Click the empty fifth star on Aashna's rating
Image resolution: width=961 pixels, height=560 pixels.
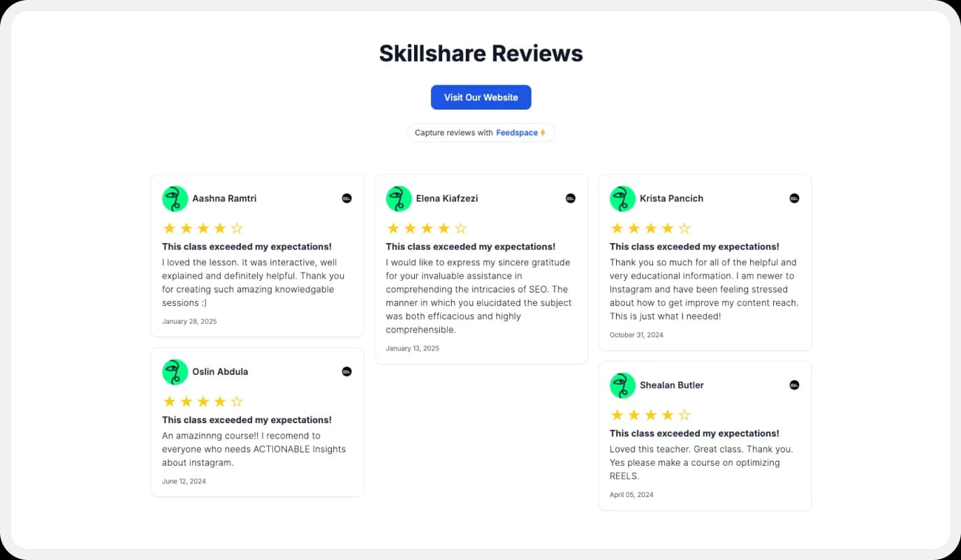tap(237, 228)
